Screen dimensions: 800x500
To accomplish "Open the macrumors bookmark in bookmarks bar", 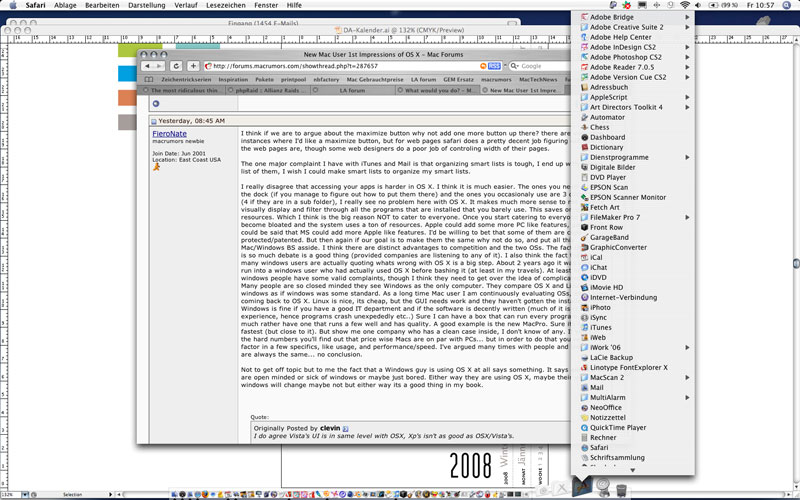I will point(495,80).
